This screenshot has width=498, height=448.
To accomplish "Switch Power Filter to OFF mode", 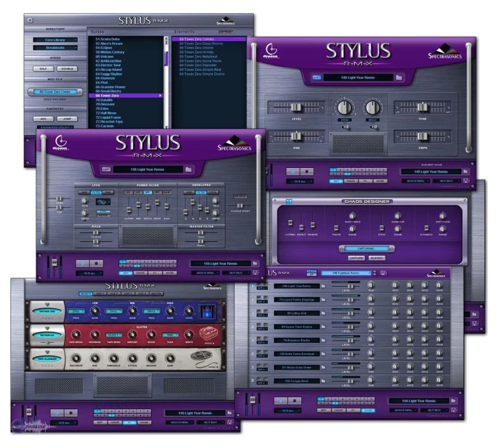I will pyautogui.click(x=128, y=192).
